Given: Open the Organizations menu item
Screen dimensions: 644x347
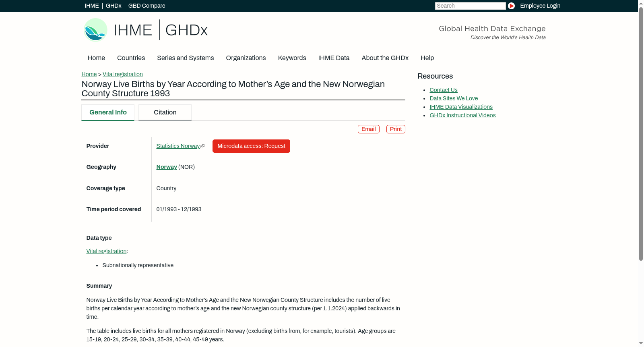Looking at the screenshot, I should (246, 58).
